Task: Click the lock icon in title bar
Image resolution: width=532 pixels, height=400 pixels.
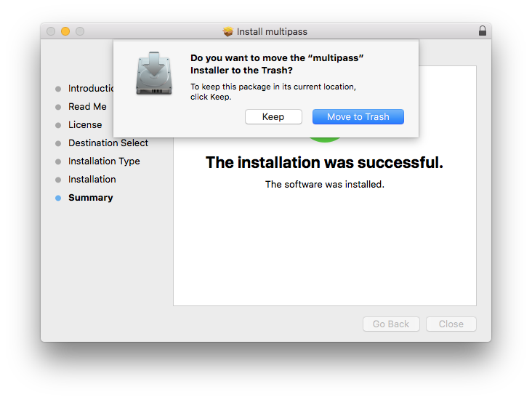Action: [482, 31]
